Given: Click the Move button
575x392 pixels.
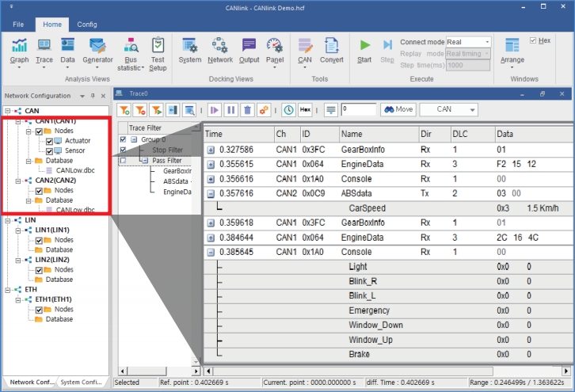Looking at the screenshot, I should tap(398, 109).
